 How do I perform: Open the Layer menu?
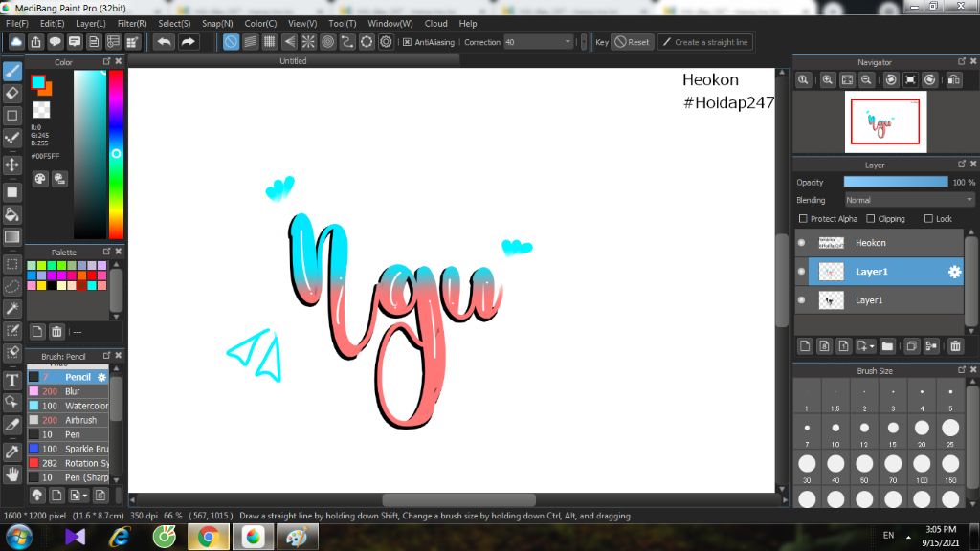(x=91, y=24)
